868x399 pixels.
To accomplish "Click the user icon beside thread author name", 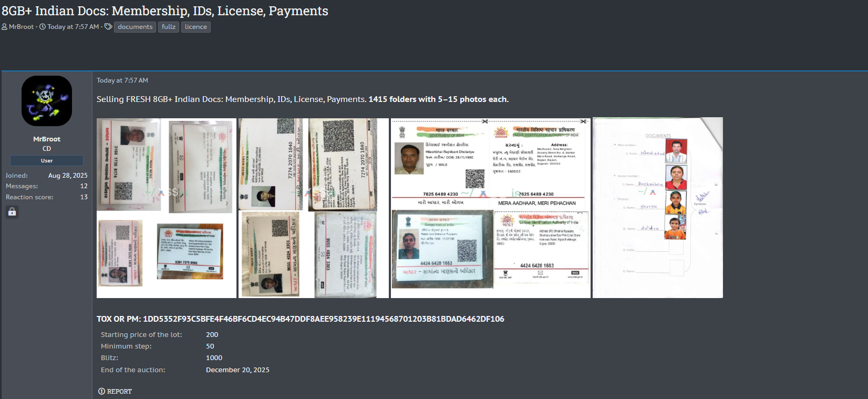I will [x=5, y=27].
